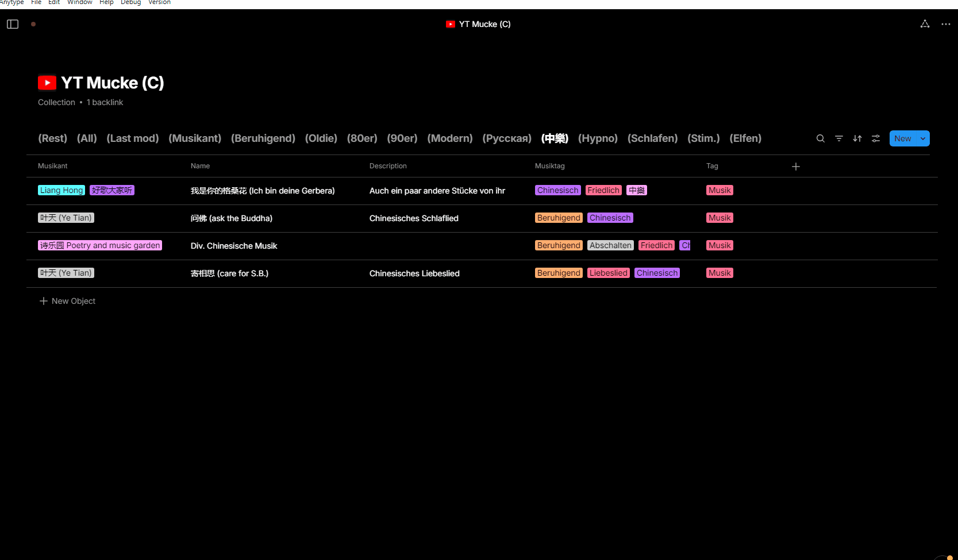Viewport: 958px width, 560px height.
Task: Open the sort arrows icon
Action: [x=857, y=138]
